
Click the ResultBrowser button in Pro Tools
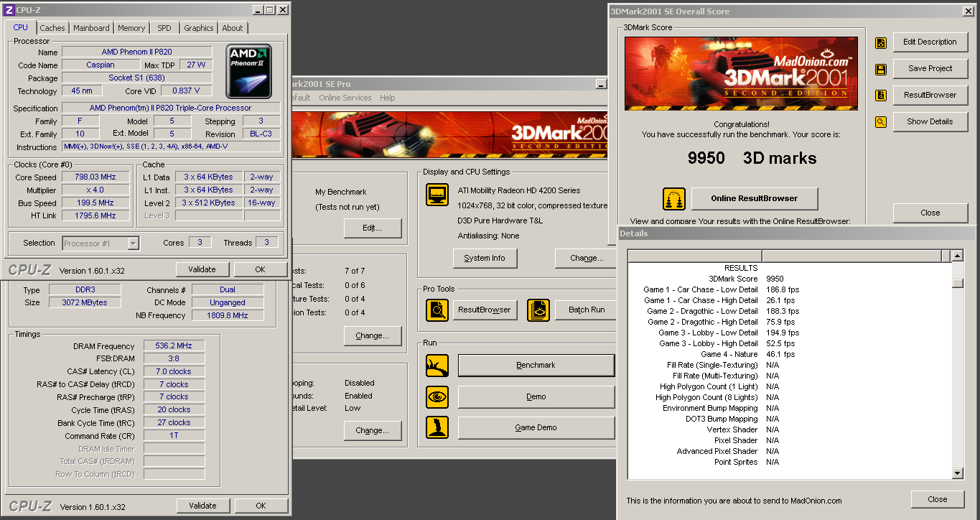[x=485, y=310]
